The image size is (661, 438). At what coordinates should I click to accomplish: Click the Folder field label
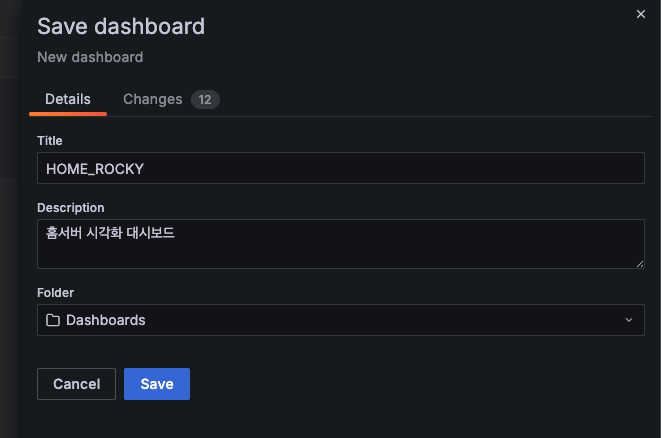[x=56, y=293]
